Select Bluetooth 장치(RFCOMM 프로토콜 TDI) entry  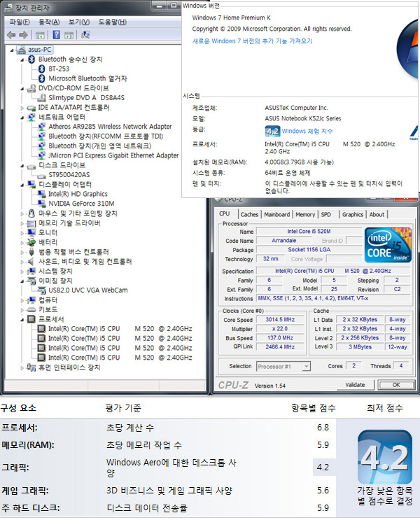tap(106, 136)
